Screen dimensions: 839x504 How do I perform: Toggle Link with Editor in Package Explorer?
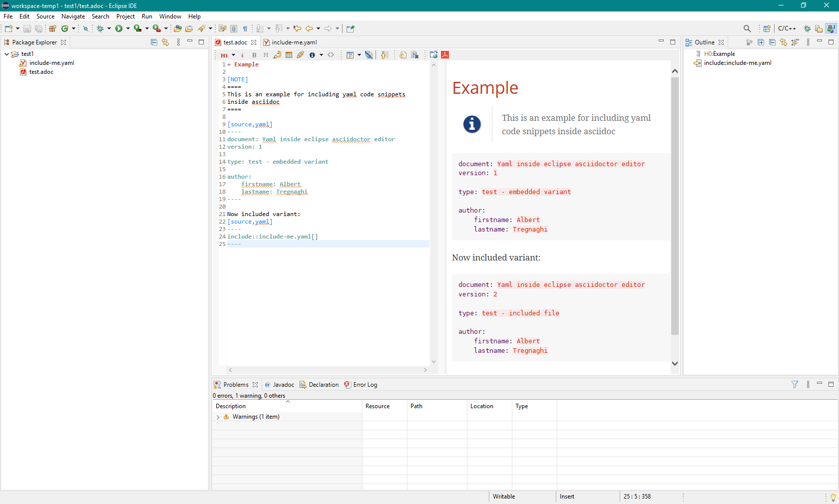(x=165, y=42)
